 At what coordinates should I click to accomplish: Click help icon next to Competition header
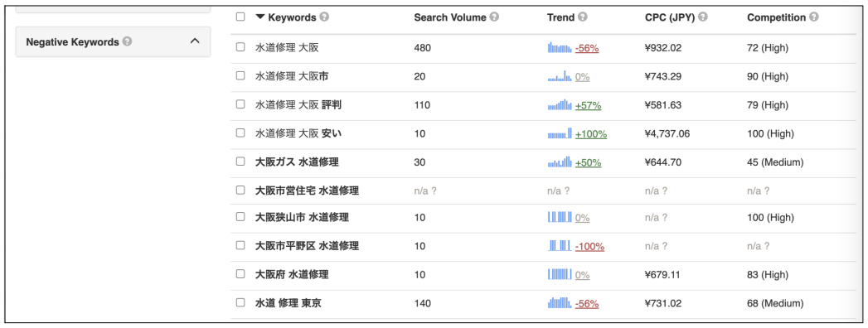pyautogui.click(x=814, y=17)
